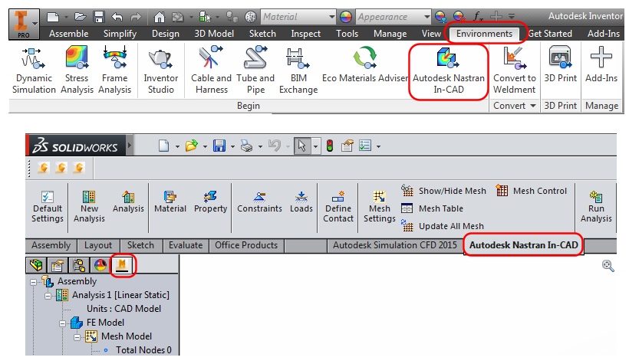Add Constraints in Nastran toolbar
The height and width of the screenshot is (364, 629).
tap(259, 202)
